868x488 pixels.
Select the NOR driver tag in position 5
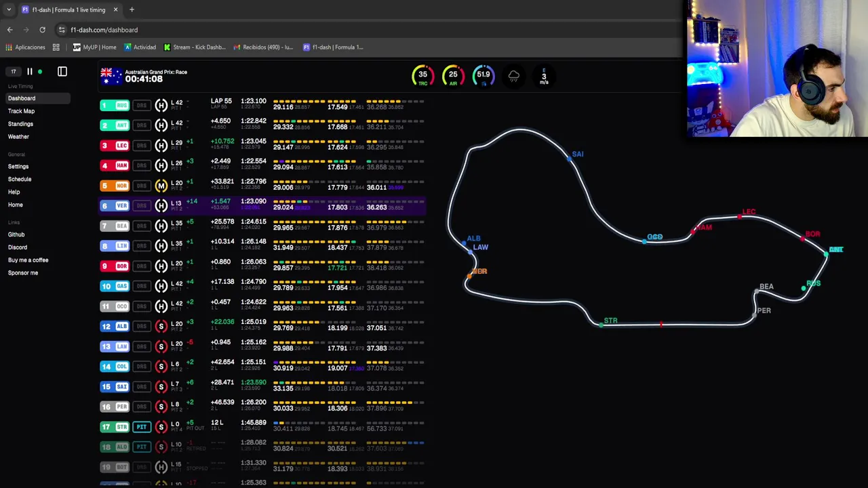pyautogui.click(x=115, y=186)
